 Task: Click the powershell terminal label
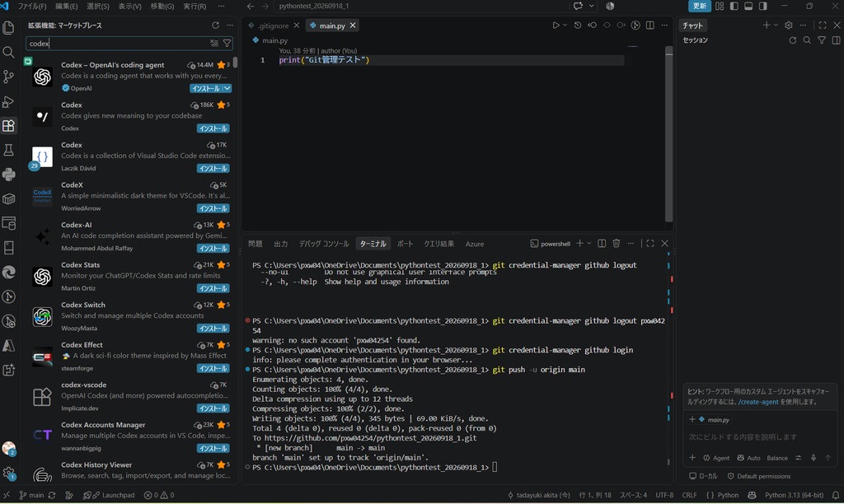click(550, 244)
